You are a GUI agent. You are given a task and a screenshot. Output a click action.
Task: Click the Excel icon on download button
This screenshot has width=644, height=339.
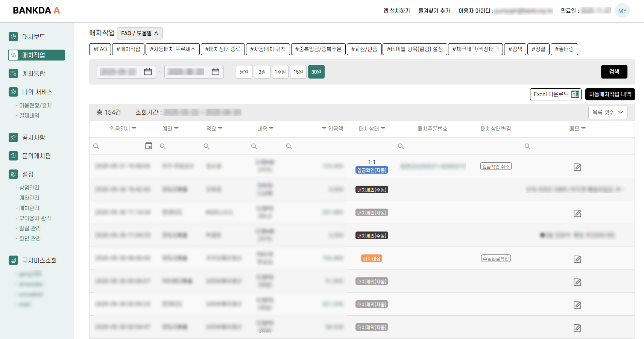(575, 94)
